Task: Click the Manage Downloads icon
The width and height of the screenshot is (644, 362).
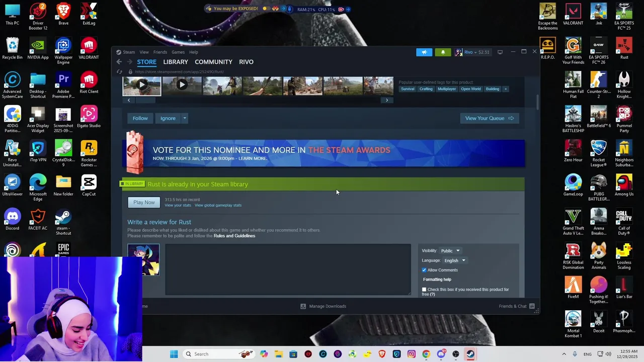Action: click(x=303, y=306)
